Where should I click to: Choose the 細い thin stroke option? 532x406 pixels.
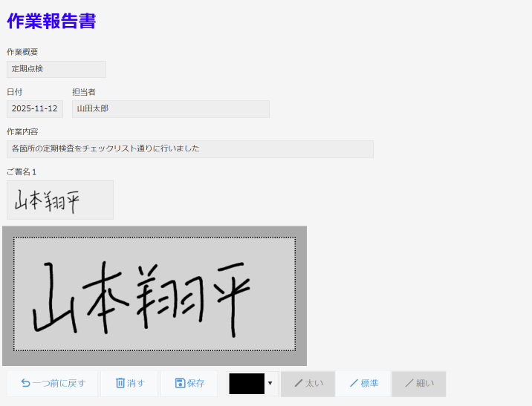(419, 384)
